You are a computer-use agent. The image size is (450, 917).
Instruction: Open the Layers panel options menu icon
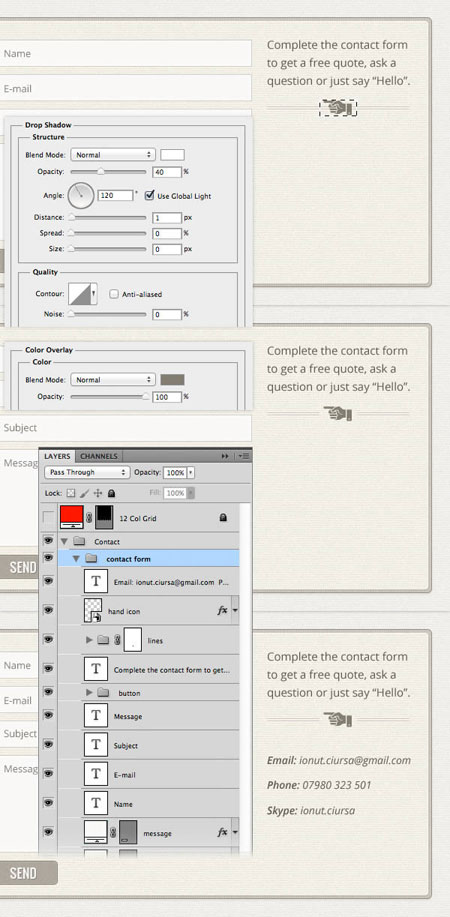tap(245, 456)
